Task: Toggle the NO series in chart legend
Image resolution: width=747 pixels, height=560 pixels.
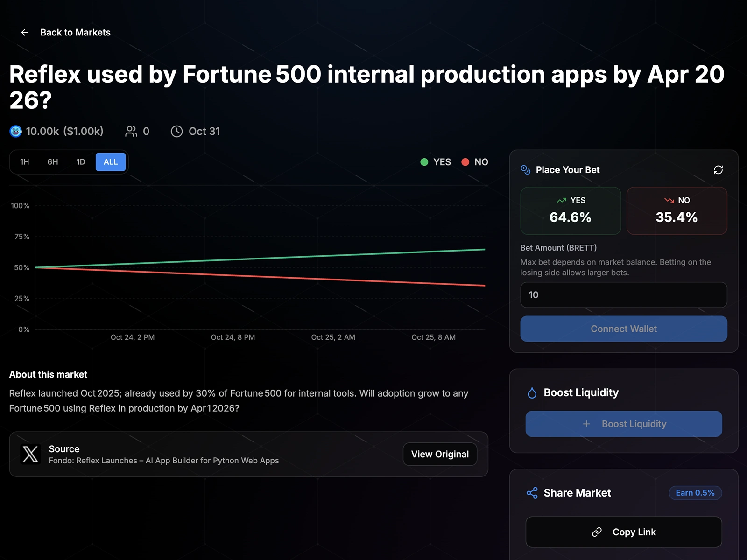Action: point(475,162)
